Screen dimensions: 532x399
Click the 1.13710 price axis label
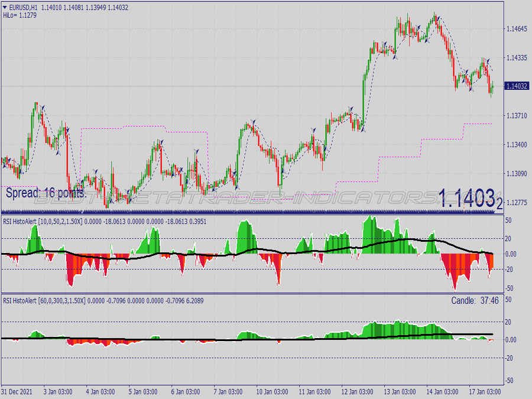[517, 116]
